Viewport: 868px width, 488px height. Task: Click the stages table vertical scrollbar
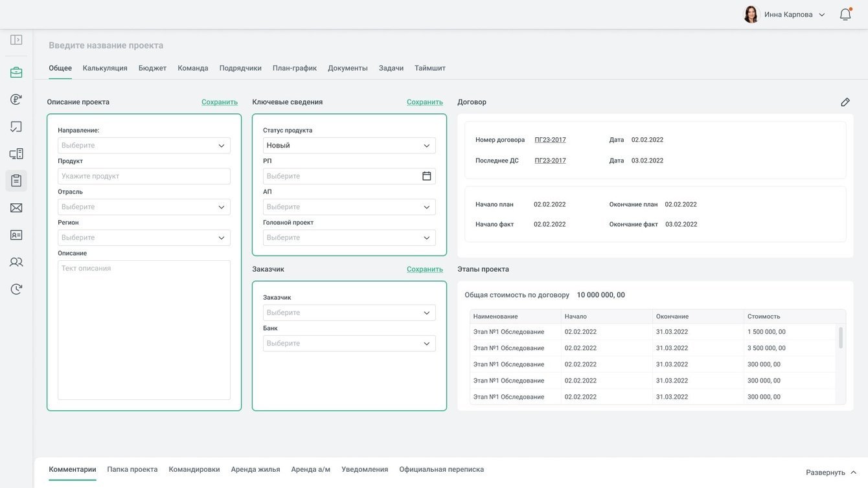pyautogui.click(x=841, y=338)
